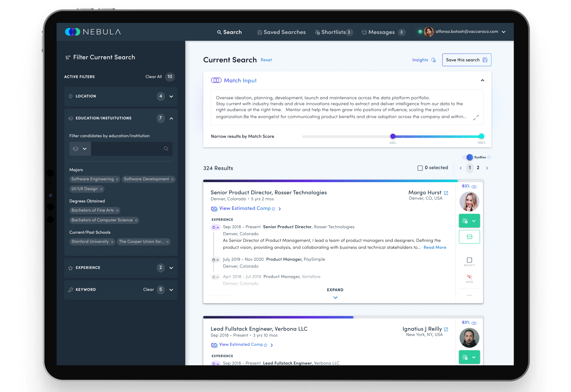Open more options on Margo Hurst card
Viewport: 571px width, 392px height.
click(469, 295)
